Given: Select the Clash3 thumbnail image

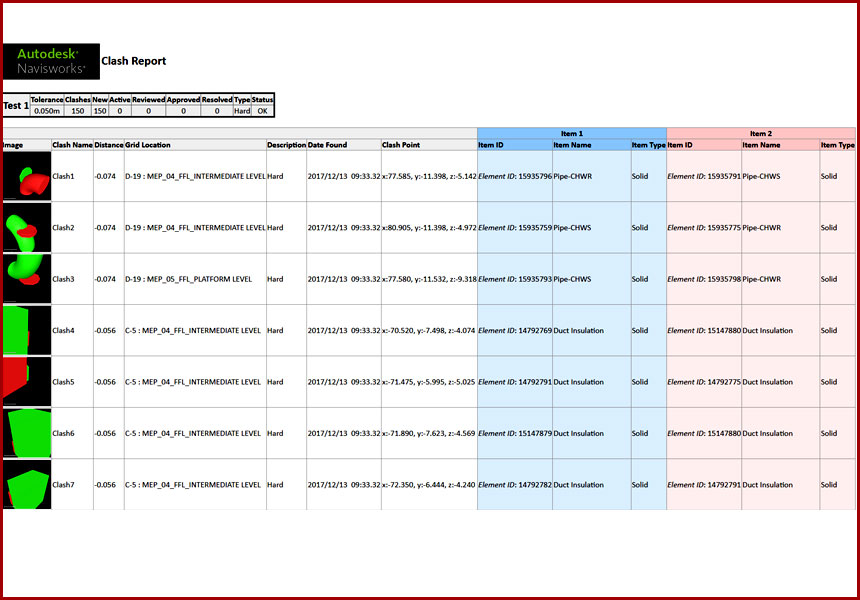Looking at the screenshot, I should 27,279.
